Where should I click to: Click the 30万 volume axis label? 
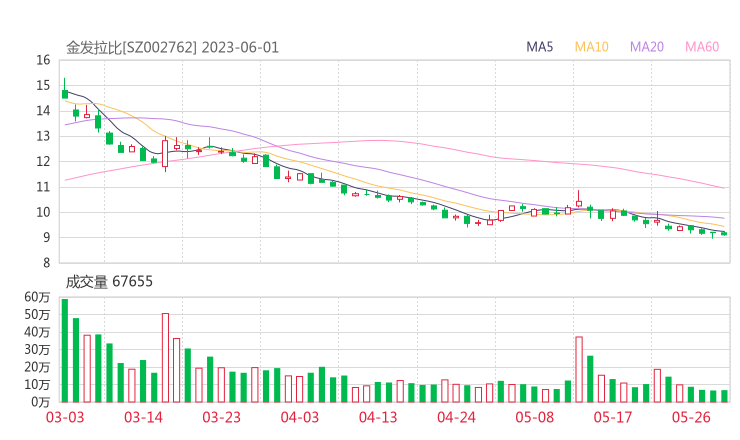[x=37, y=350]
